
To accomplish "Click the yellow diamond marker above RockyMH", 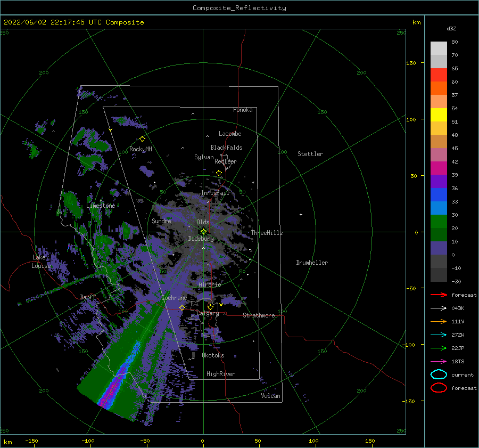I will (142, 139).
